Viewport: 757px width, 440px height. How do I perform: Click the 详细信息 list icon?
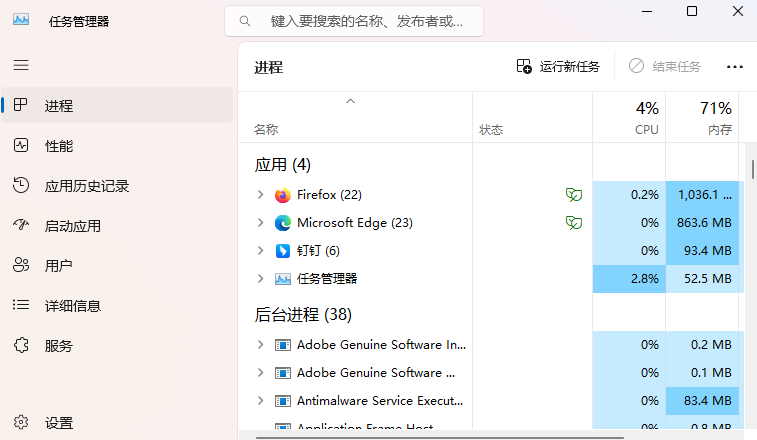click(x=21, y=305)
